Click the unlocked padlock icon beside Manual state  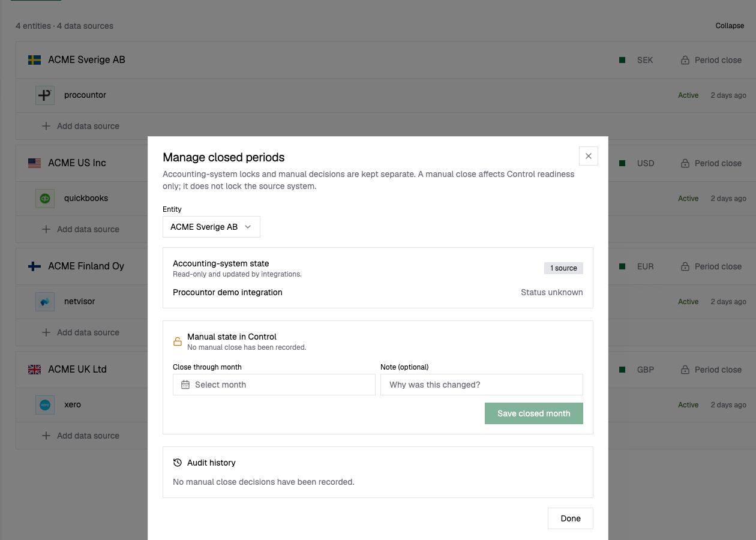tap(178, 341)
